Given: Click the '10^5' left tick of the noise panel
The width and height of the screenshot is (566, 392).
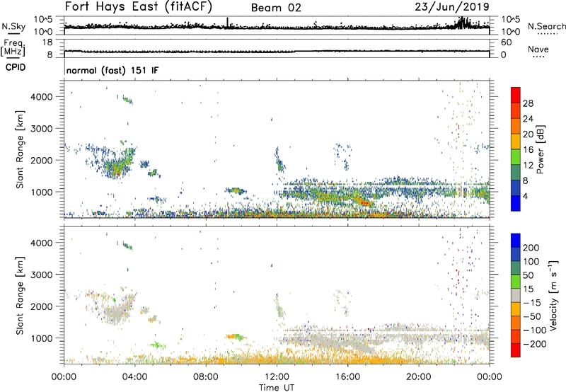Looking at the screenshot, I should [43, 19].
